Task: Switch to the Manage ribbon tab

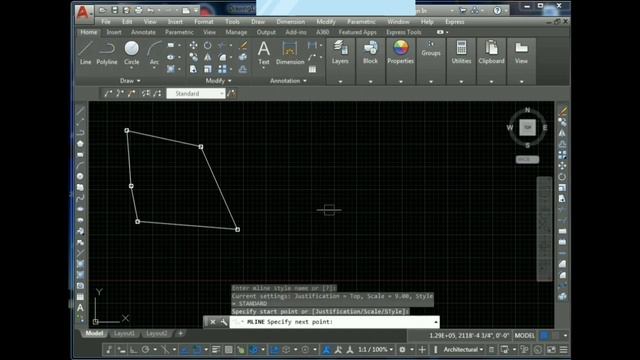Action: click(x=236, y=32)
